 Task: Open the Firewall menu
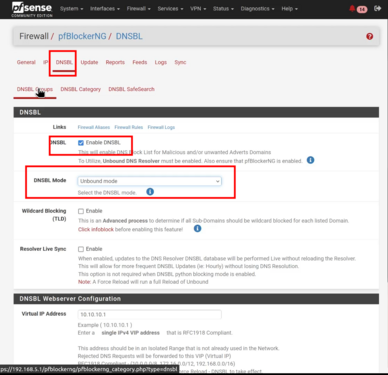(x=139, y=9)
